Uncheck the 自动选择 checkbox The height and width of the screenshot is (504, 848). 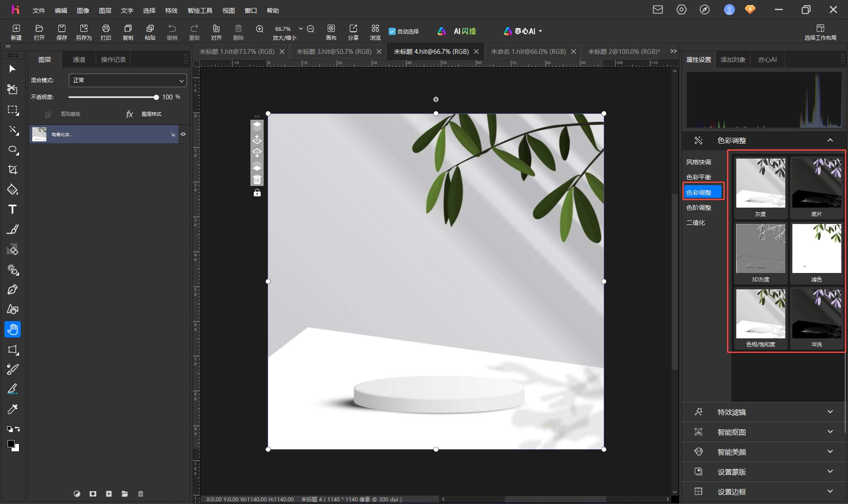point(392,31)
